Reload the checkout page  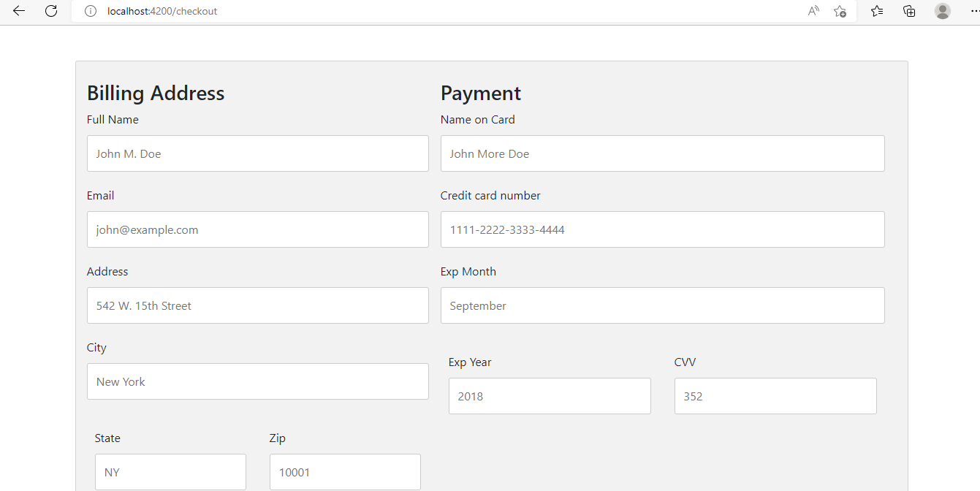click(x=51, y=11)
